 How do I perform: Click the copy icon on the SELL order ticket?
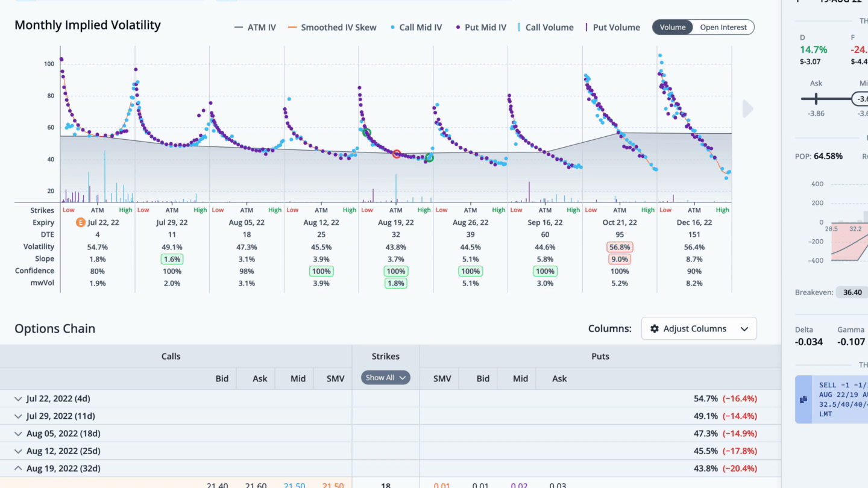(804, 399)
